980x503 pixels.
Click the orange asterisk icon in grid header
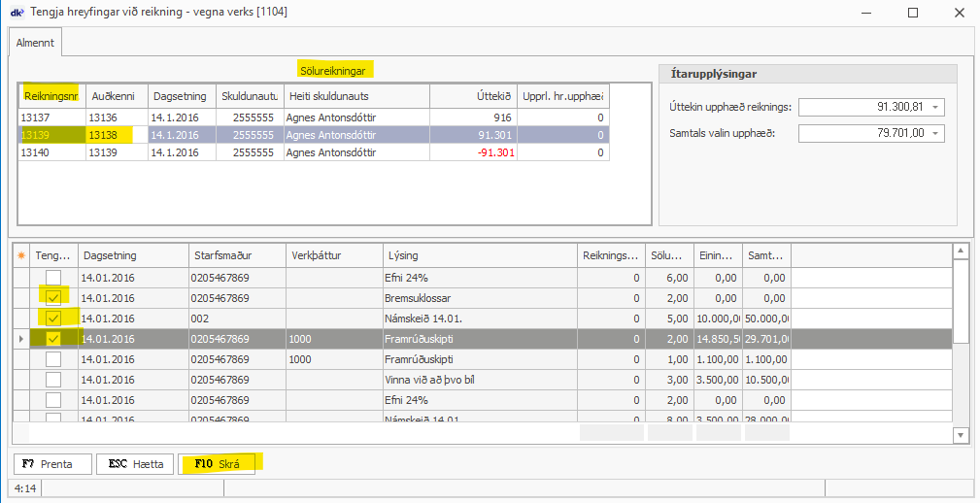coord(20,255)
